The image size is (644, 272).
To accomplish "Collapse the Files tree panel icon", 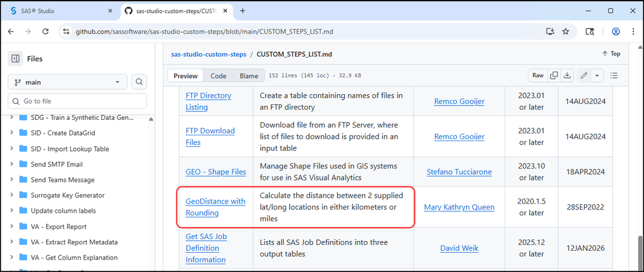I will pos(15,59).
